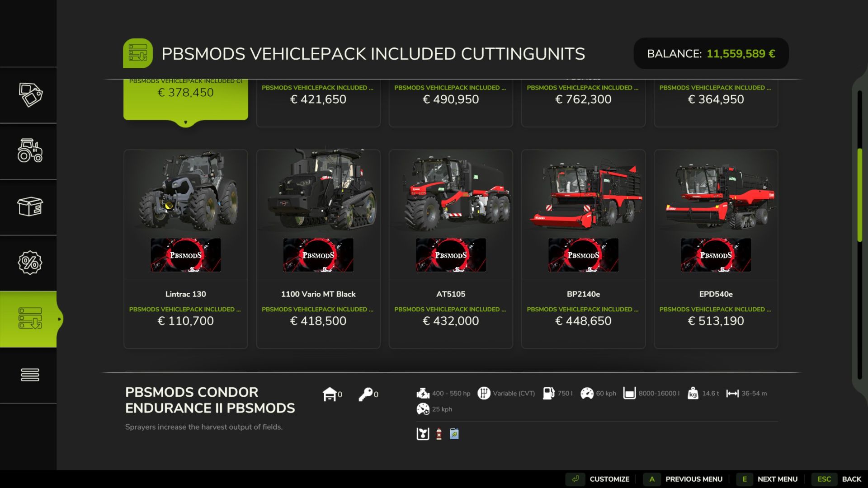Click the green vertical scrollbar handle

tap(860, 195)
